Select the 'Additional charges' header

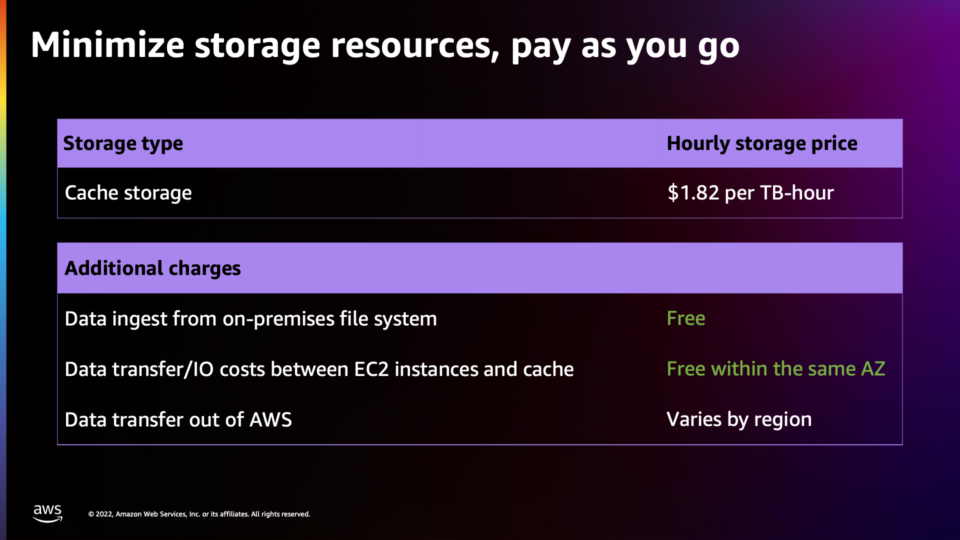point(152,268)
